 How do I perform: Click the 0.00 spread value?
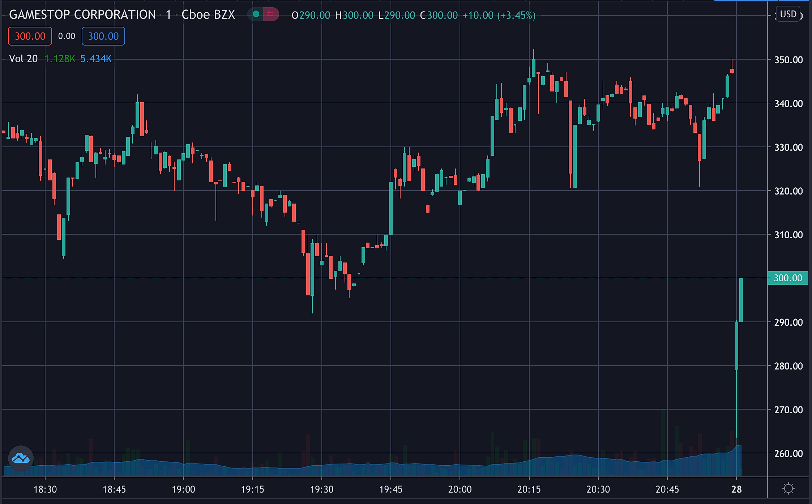pyautogui.click(x=67, y=36)
